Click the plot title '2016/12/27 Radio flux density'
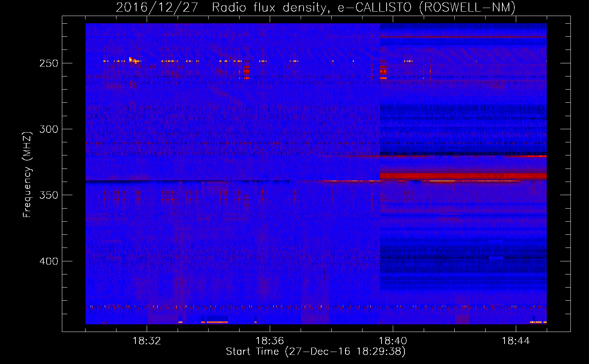The height and width of the screenshot is (364, 589). pos(223,8)
